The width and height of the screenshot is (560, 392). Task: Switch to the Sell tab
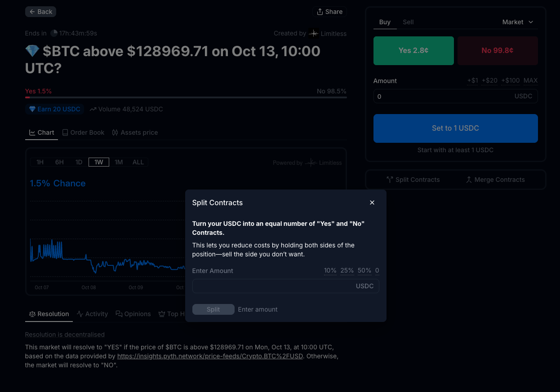pos(408,22)
